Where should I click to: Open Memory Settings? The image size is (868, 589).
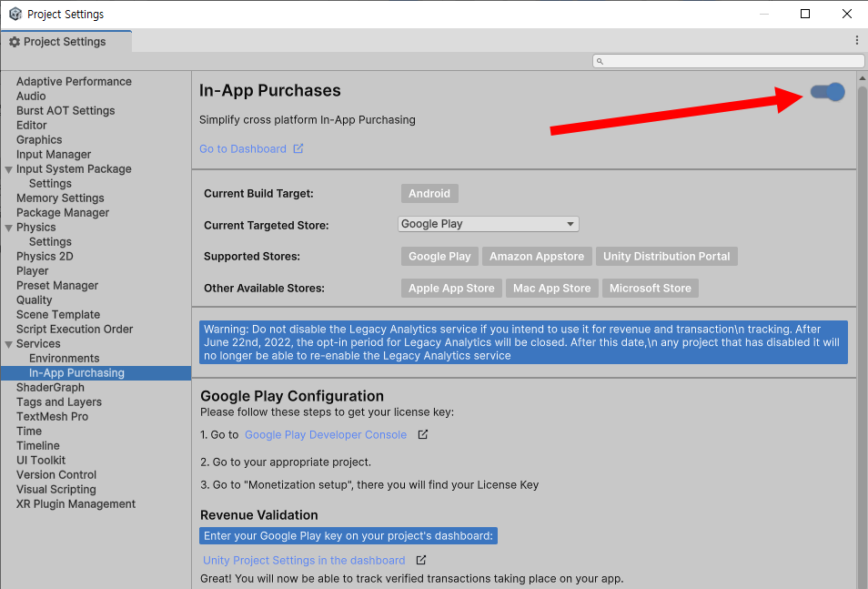60,198
